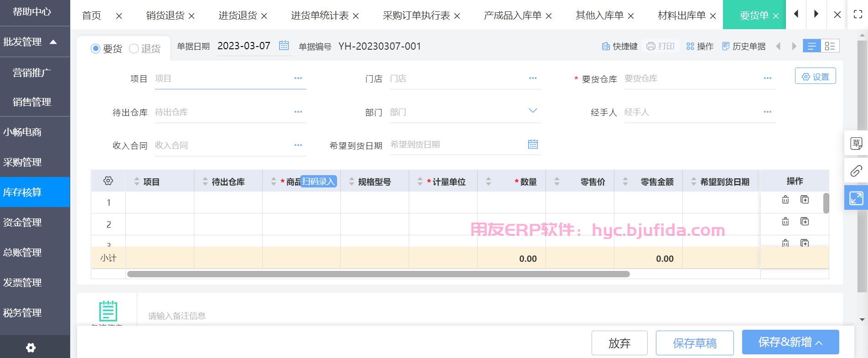
Task: Click the 设置 button
Action: coord(816,76)
